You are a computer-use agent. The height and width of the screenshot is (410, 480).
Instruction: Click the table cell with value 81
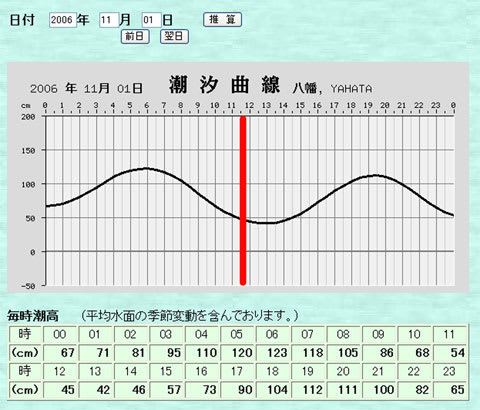(131, 353)
